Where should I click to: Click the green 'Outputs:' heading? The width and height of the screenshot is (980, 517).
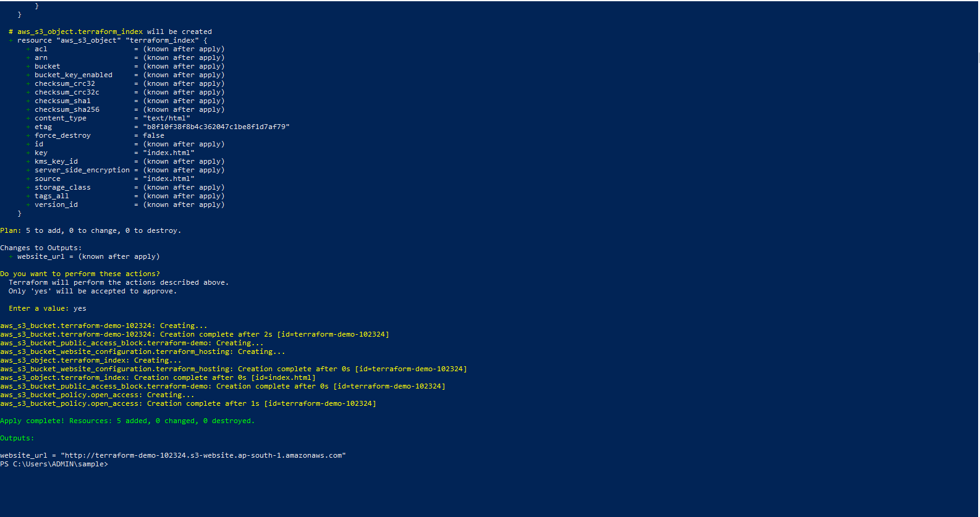click(17, 438)
